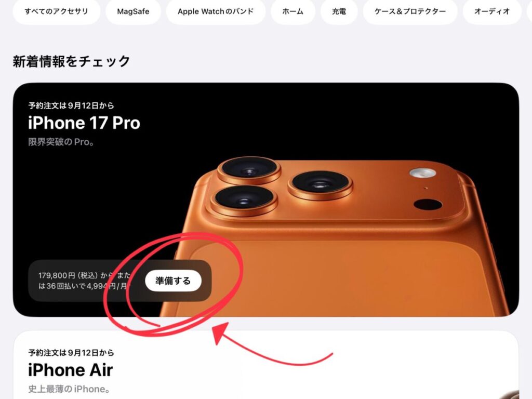532x399 pixels.
Task: Click the 史上最薄のiPhone。 tagline
Action: [69, 389]
